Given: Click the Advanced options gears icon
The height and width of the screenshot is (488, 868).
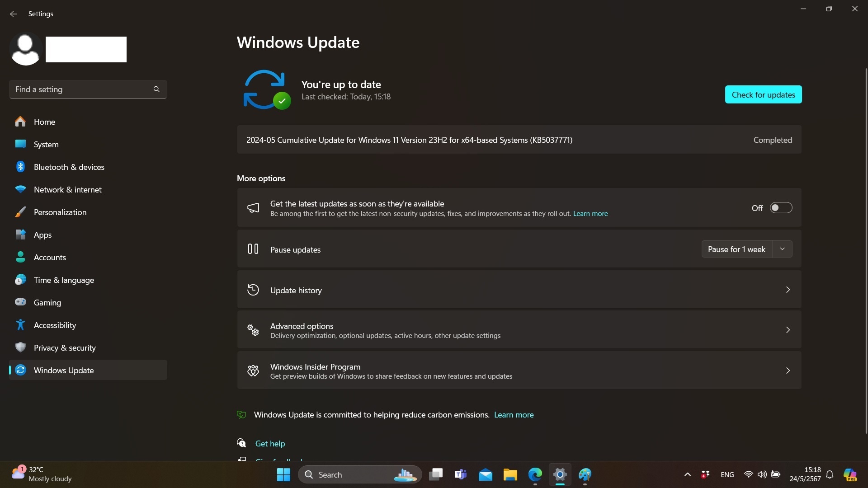Looking at the screenshot, I should (x=253, y=330).
